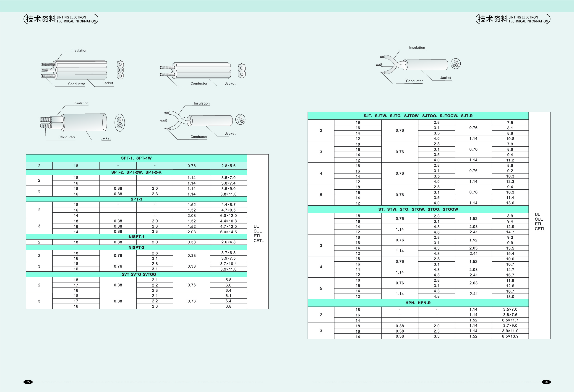Click the page 26 number badge
Image resolution: width=574 pixels, height=392 pixels.
(546, 382)
